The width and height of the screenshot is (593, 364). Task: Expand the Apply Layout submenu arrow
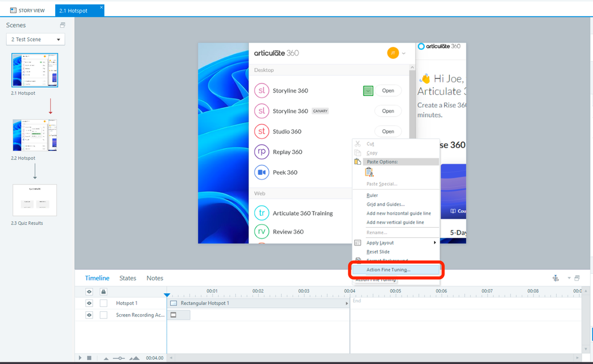pos(435,243)
